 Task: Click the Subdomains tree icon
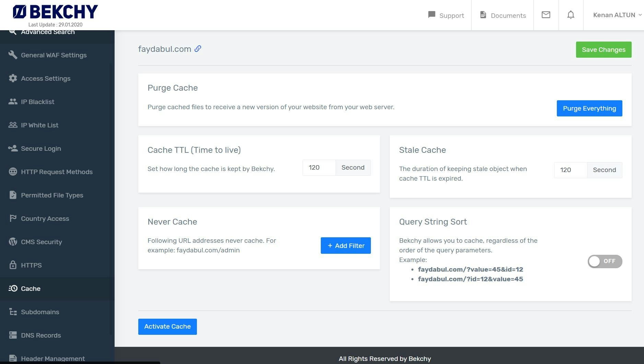click(13, 312)
